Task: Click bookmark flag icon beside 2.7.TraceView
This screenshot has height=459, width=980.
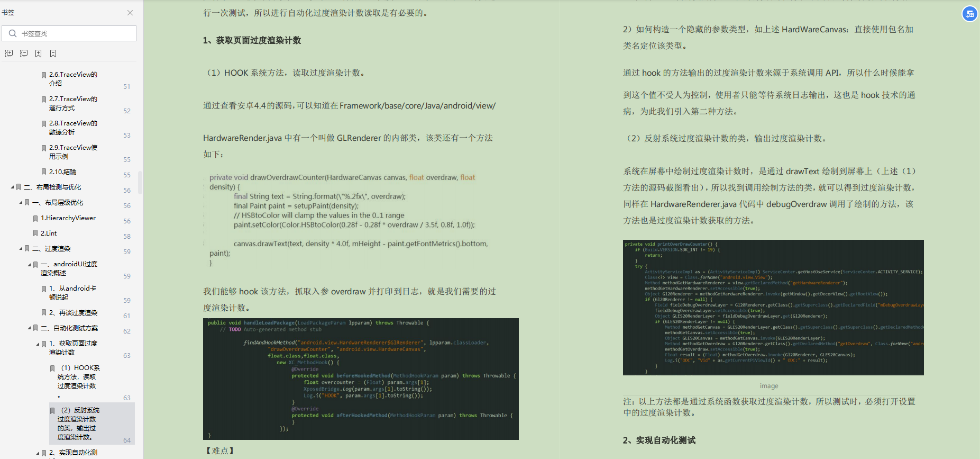Action: (x=43, y=99)
